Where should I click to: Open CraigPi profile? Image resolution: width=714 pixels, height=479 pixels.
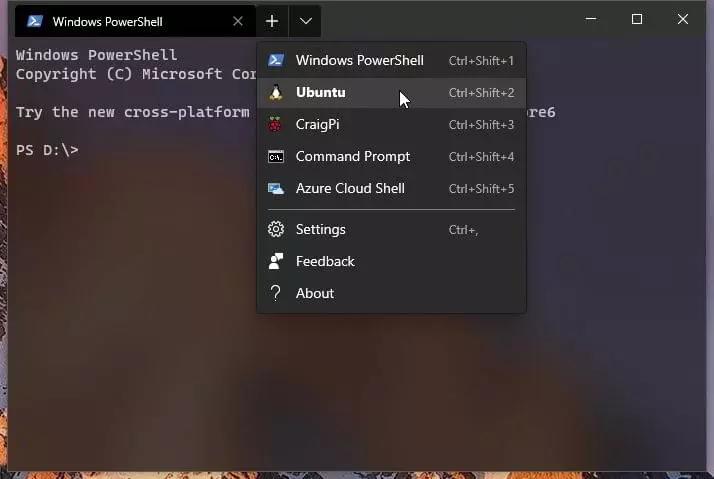tap(392, 124)
